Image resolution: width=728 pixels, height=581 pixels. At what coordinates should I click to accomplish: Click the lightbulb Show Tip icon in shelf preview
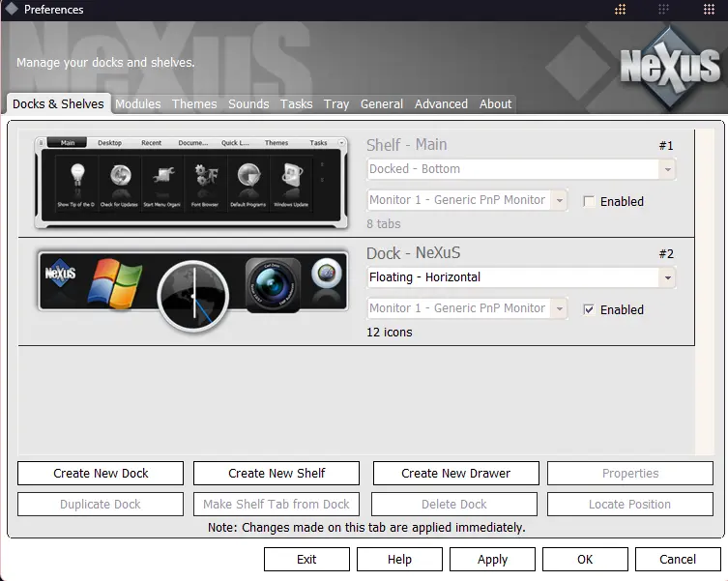pos(77,176)
